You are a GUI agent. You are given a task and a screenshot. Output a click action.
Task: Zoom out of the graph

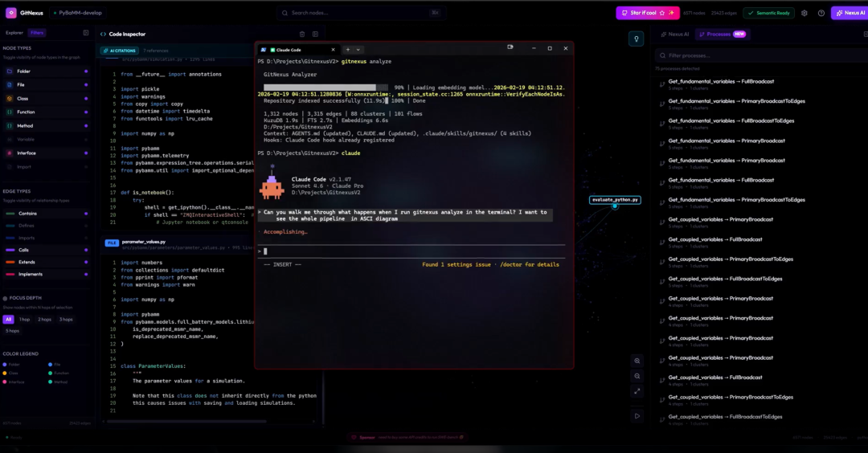[x=637, y=376]
